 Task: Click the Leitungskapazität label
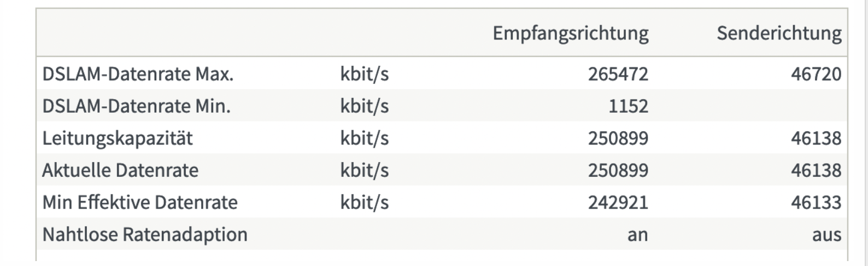click(x=118, y=138)
